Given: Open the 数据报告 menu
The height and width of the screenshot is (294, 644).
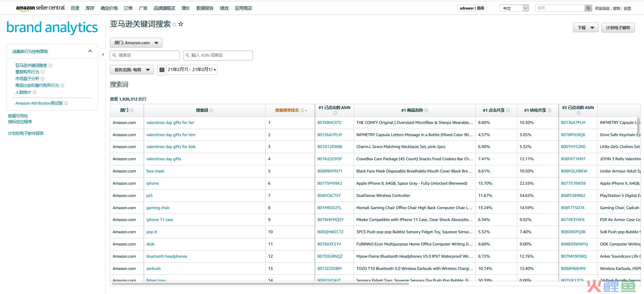Looking at the screenshot, I should [x=205, y=8].
